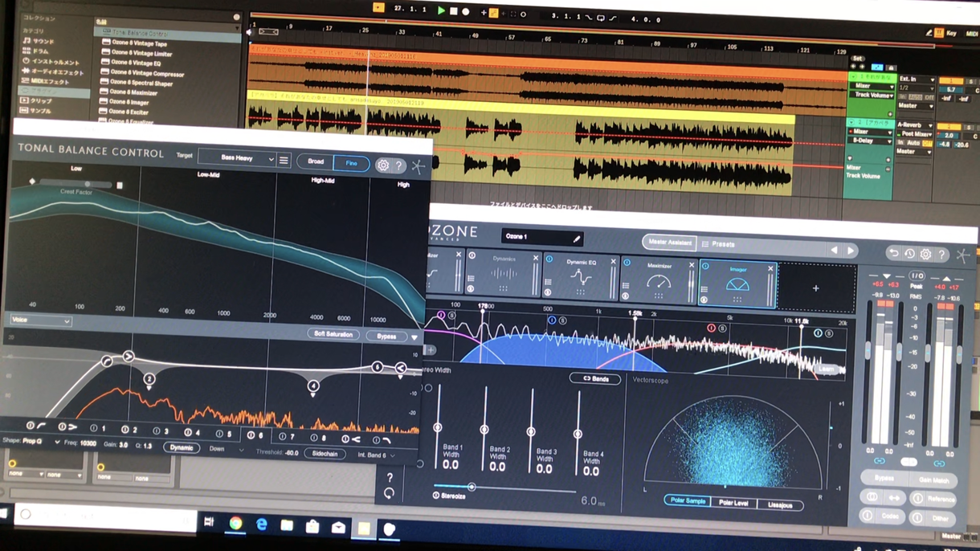Open the Target dropdown showing Bass Heavy

coord(238,158)
